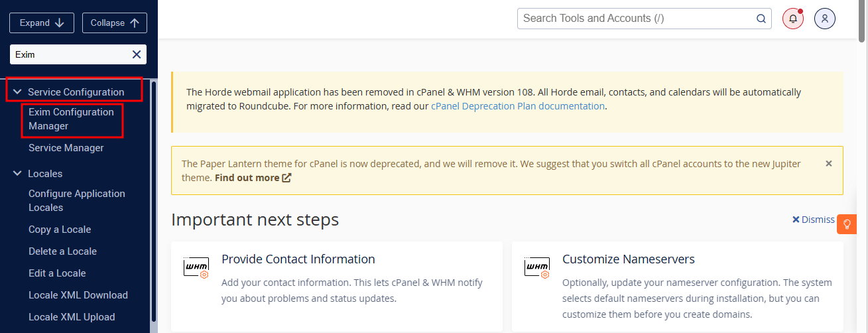Click the Provide Contact Information heading
868x333 pixels.
(x=298, y=259)
